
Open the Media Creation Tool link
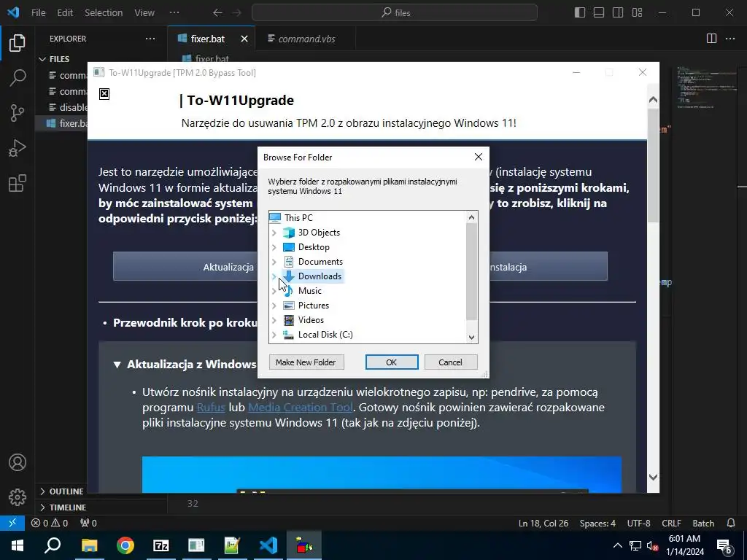301,408
